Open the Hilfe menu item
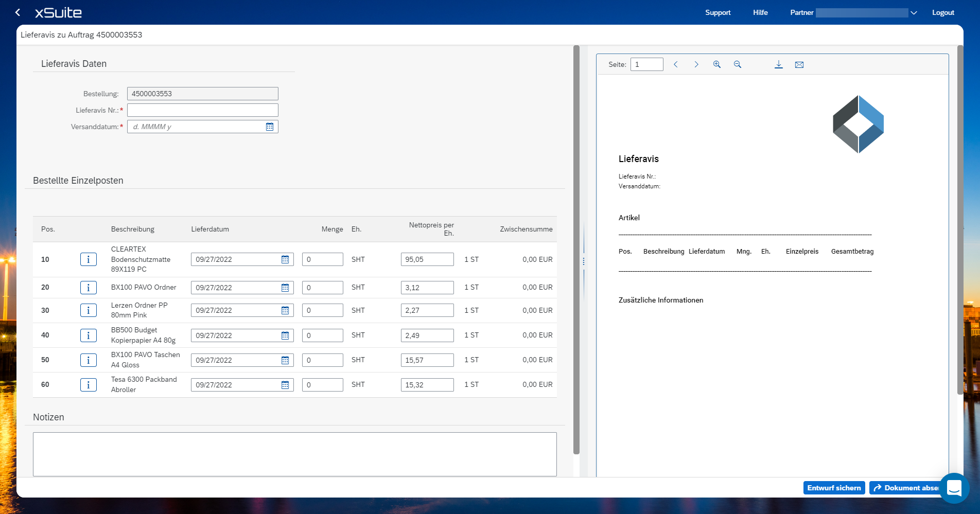Screen dimensions: 980x514 [760, 12]
